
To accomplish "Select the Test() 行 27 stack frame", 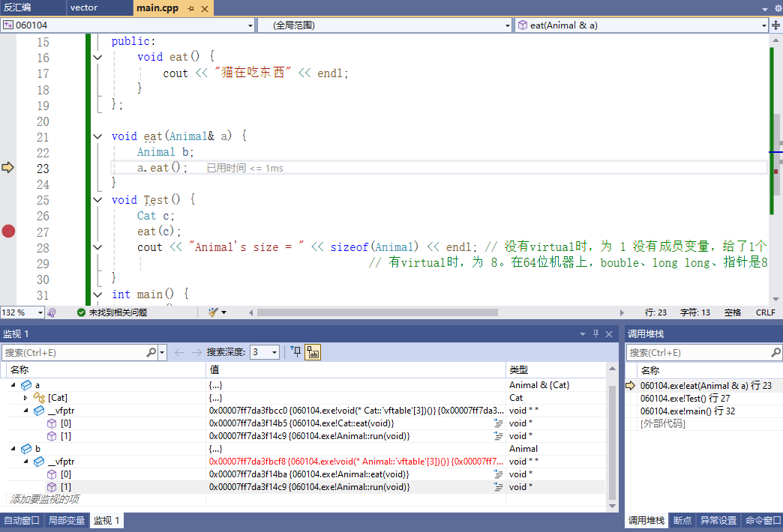I will click(685, 399).
